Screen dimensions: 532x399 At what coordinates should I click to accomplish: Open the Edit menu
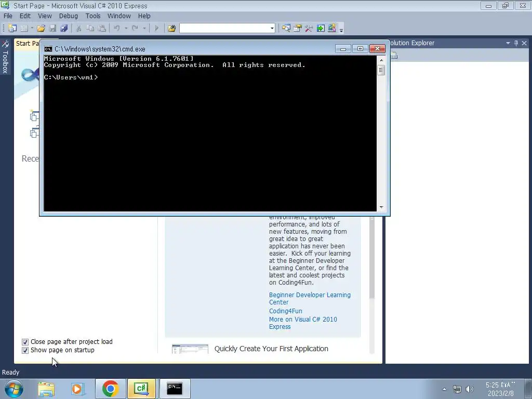pyautogui.click(x=25, y=16)
